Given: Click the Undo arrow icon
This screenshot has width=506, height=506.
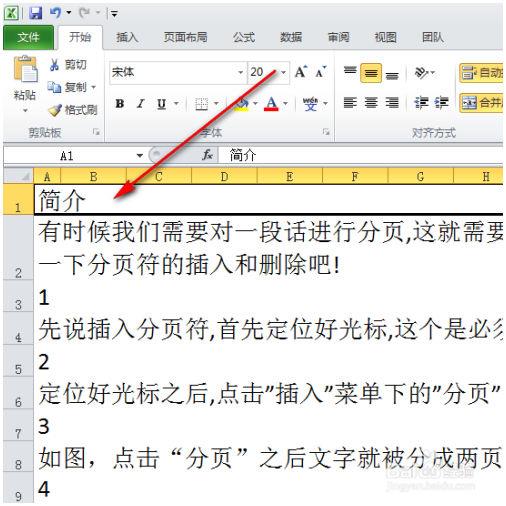Looking at the screenshot, I should tap(55, 13).
